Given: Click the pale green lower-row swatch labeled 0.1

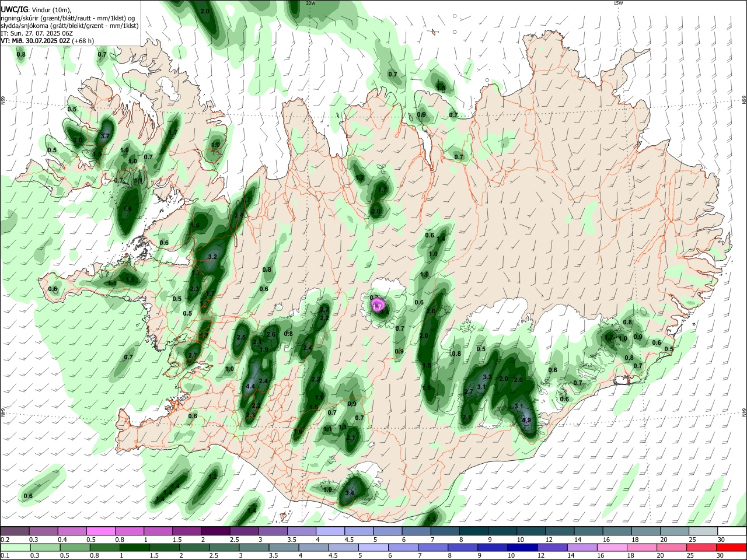Looking at the screenshot, I should (16, 547).
